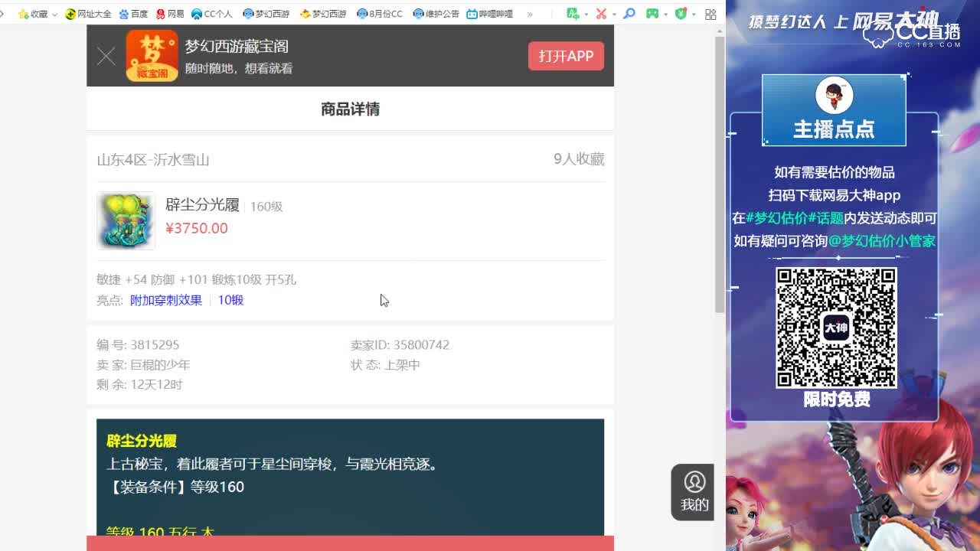Click the #梦幻估价#话题 hashtag
This screenshot has height=551, width=980.
click(x=795, y=218)
